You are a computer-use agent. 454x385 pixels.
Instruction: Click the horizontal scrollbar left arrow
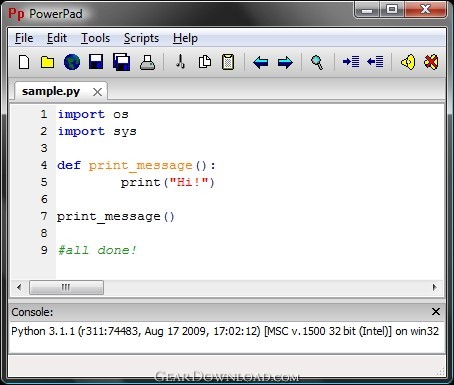coord(19,287)
